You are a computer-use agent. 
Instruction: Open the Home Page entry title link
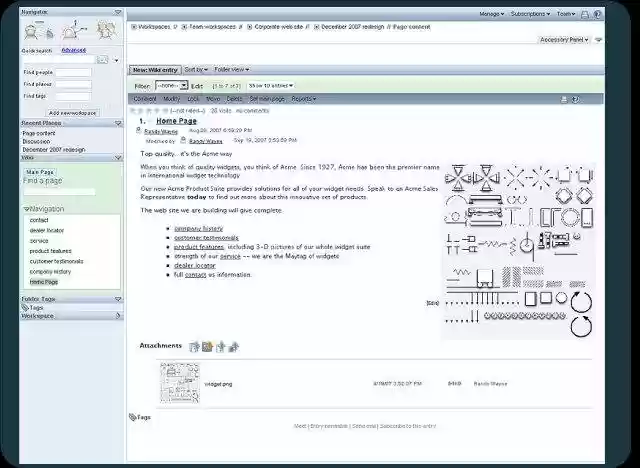click(176, 121)
